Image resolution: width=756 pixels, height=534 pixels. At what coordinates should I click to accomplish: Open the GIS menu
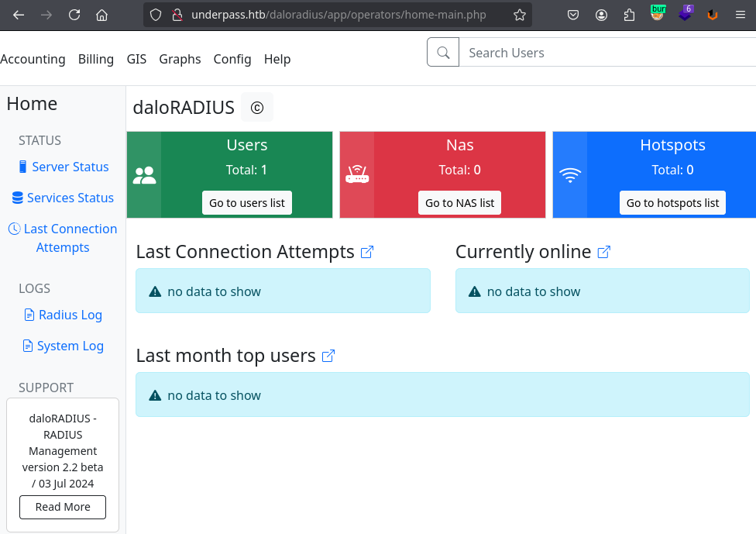[136, 59]
